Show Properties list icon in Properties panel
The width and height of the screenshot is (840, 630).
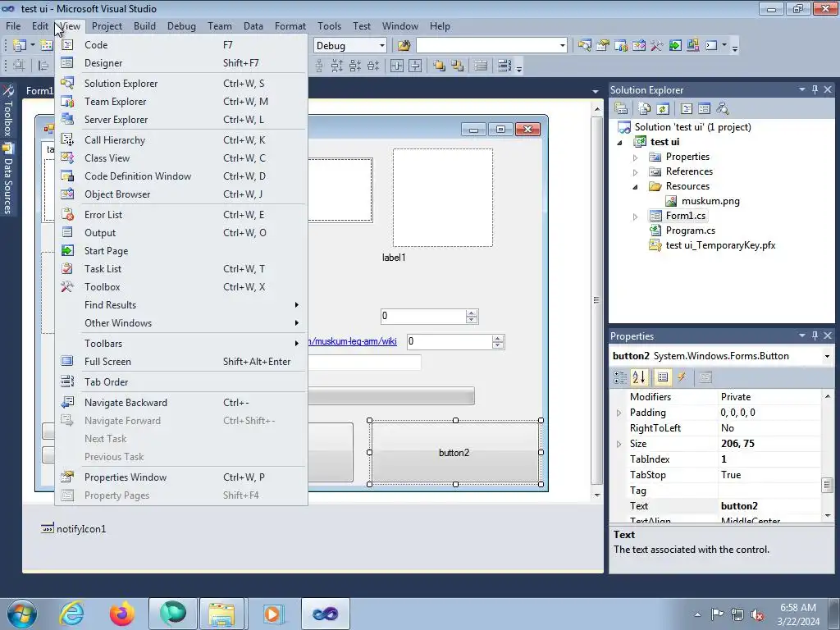663,377
